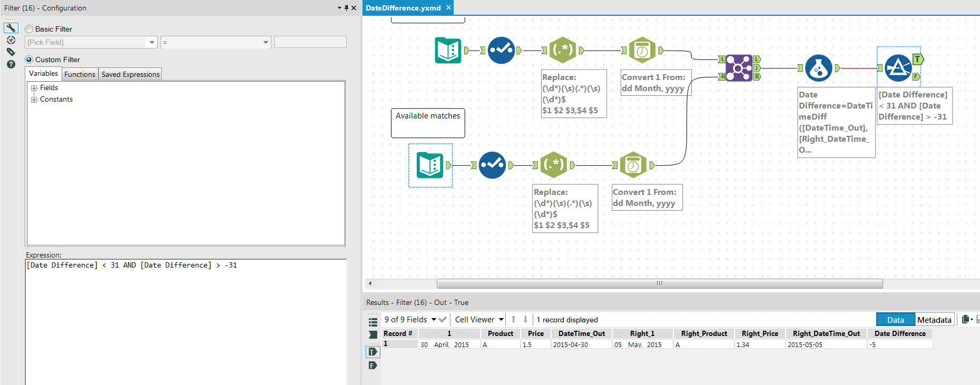Screen dimensions: 980x385
Task: Click into the filter Expression text box
Action: pos(186,322)
